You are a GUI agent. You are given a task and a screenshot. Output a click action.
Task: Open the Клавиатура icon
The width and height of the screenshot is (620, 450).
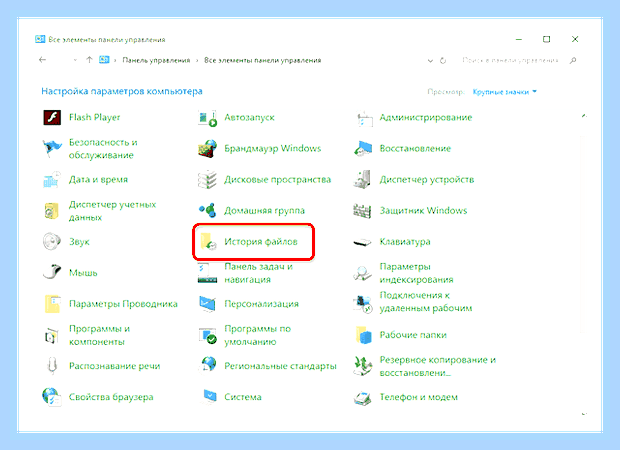[362, 242]
